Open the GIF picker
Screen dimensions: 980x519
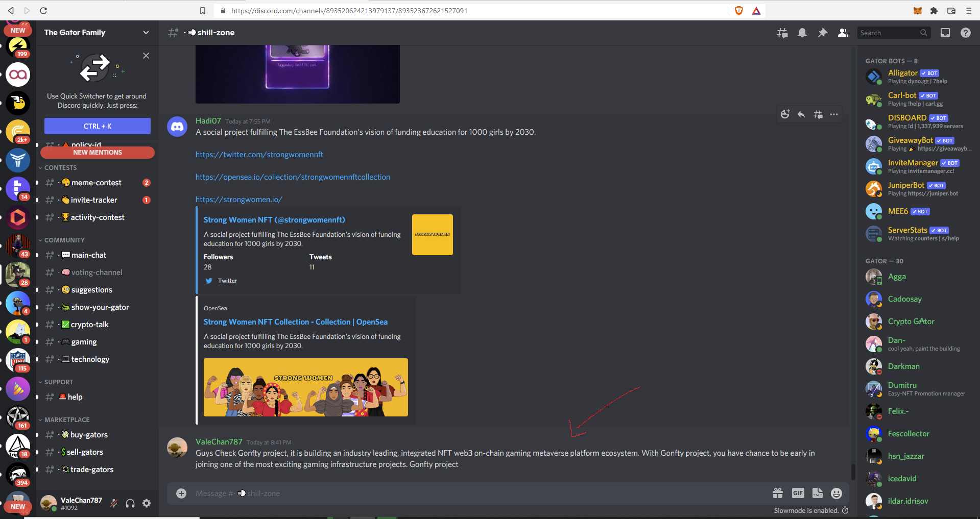[798, 493]
